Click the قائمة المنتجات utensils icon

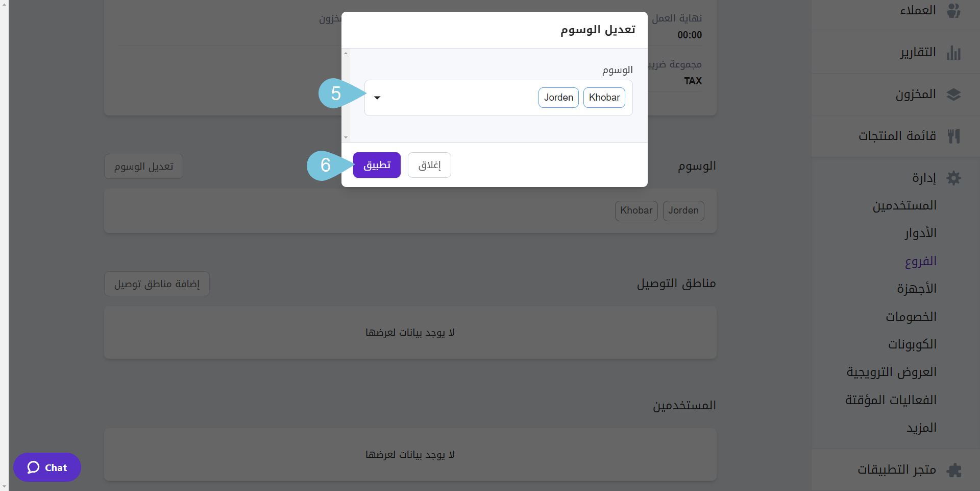[x=954, y=136]
